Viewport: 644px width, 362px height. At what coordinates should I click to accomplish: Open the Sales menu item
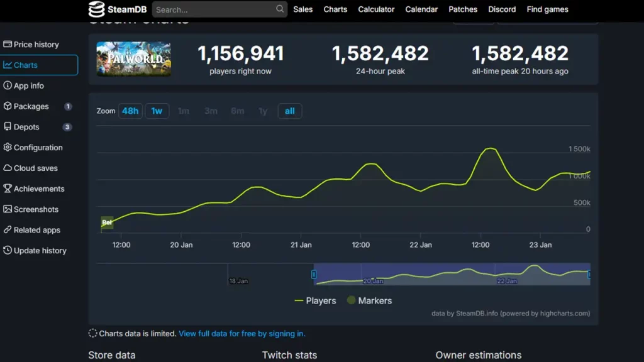[x=303, y=9]
